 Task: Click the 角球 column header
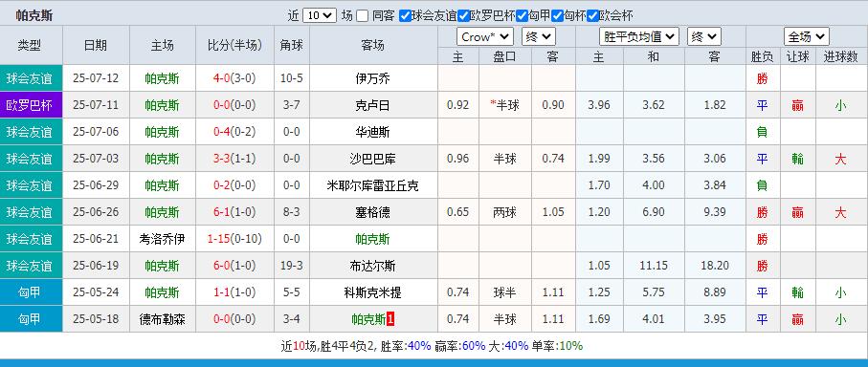click(x=291, y=45)
